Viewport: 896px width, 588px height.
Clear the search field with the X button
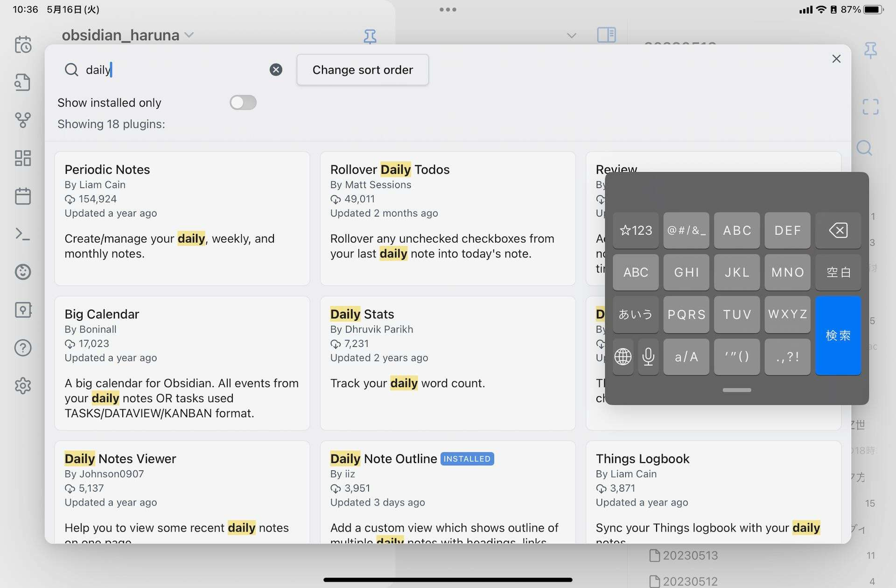[x=275, y=69]
